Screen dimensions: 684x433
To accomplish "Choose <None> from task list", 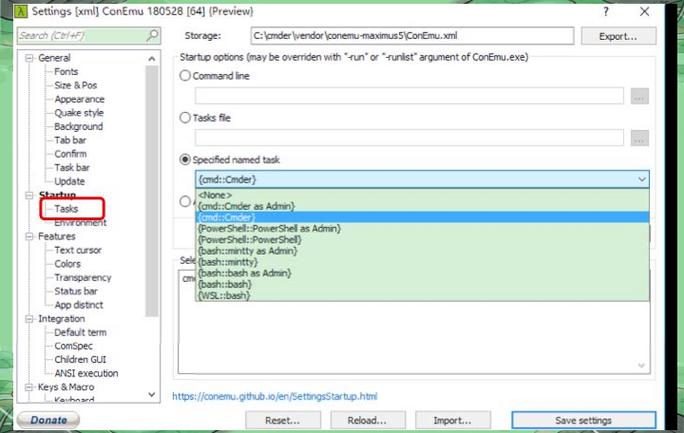I will coord(422,195).
